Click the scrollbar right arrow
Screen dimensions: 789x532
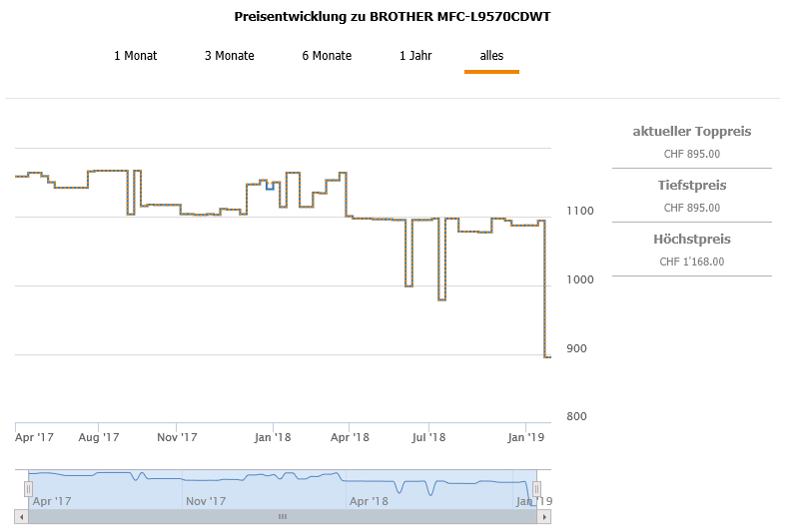(544, 516)
